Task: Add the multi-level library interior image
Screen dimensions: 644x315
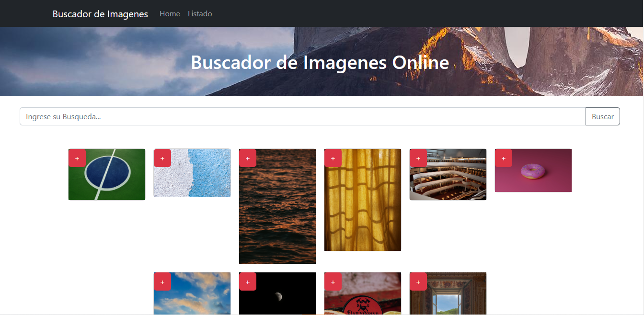Action: (418, 158)
